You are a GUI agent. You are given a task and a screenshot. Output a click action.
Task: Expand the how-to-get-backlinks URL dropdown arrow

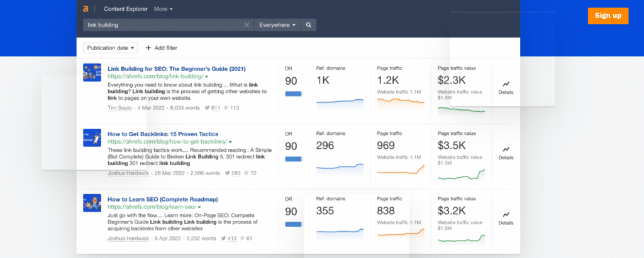pyautogui.click(x=230, y=142)
